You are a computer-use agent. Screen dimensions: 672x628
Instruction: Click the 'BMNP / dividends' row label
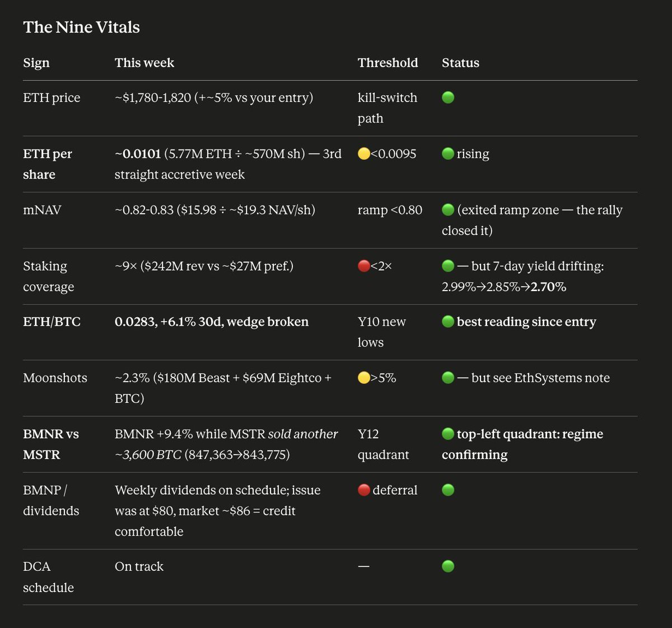pyautogui.click(x=51, y=500)
